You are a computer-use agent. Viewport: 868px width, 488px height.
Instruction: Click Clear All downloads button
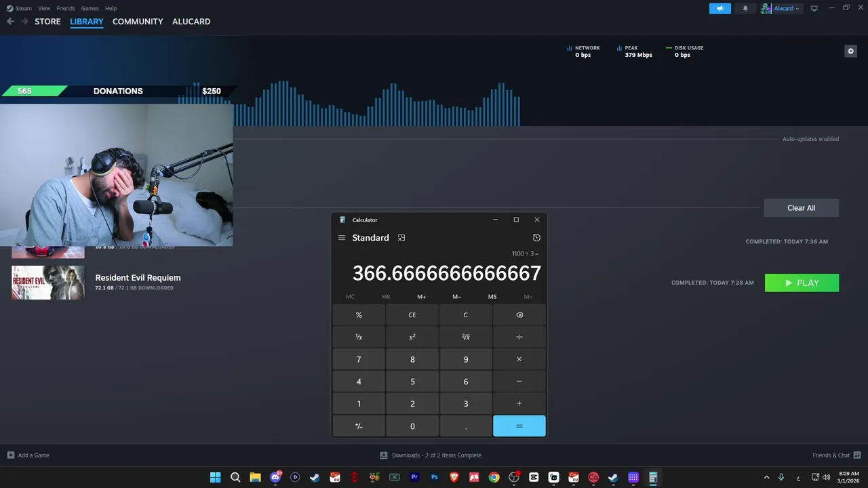[801, 208]
